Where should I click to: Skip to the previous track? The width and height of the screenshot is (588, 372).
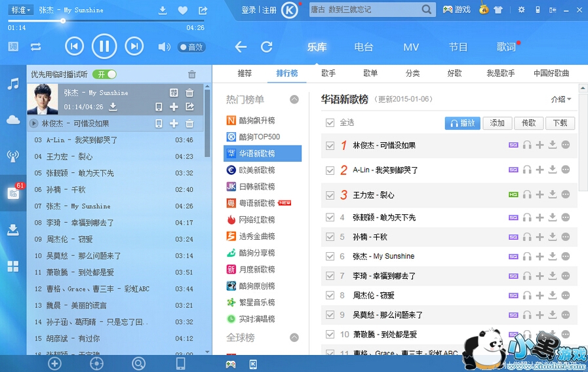tap(74, 46)
